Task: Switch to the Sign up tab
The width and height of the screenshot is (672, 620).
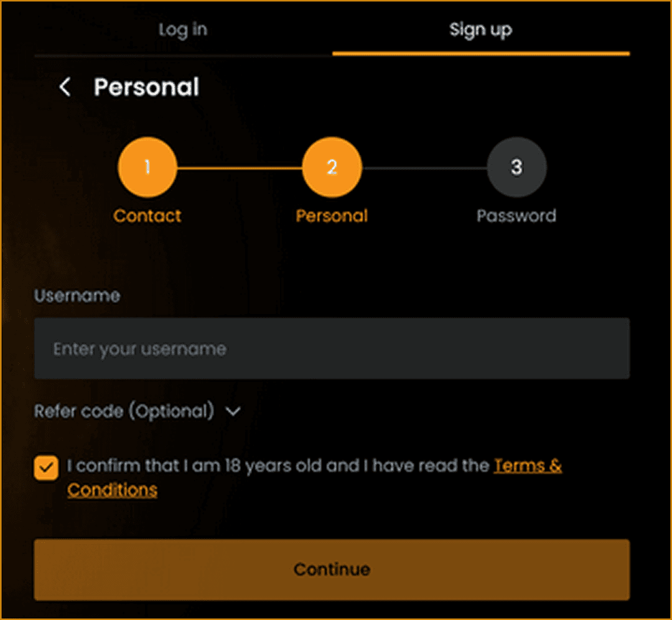Action: click(481, 30)
